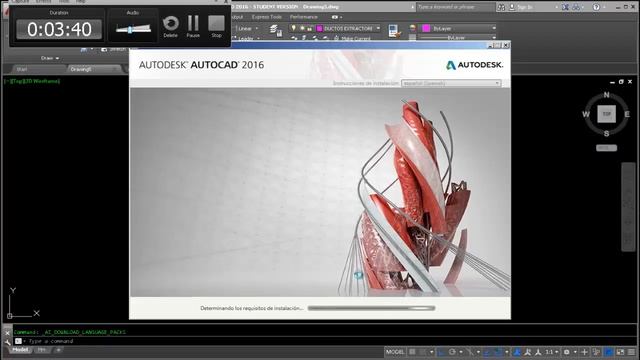Toggle polar tracking status icon
Screen dimensions: 640x360
[x=452, y=352]
